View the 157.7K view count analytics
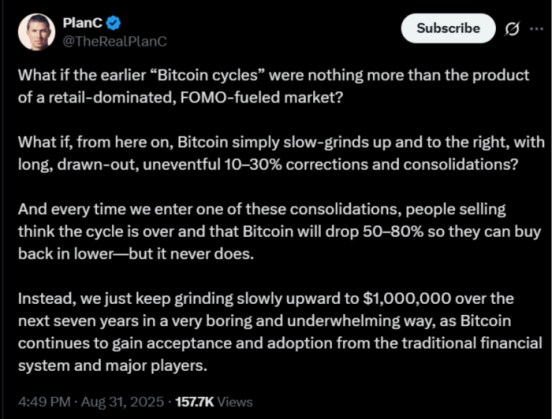552x419 pixels. coord(194,402)
